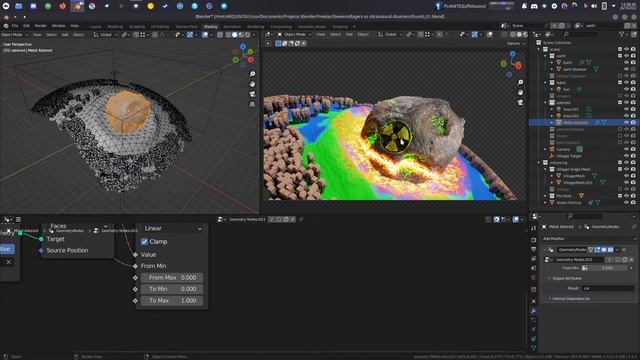This screenshot has height=360, width=640.
Task: Open the Object Data properties tab icon
Action: pos(533,348)
